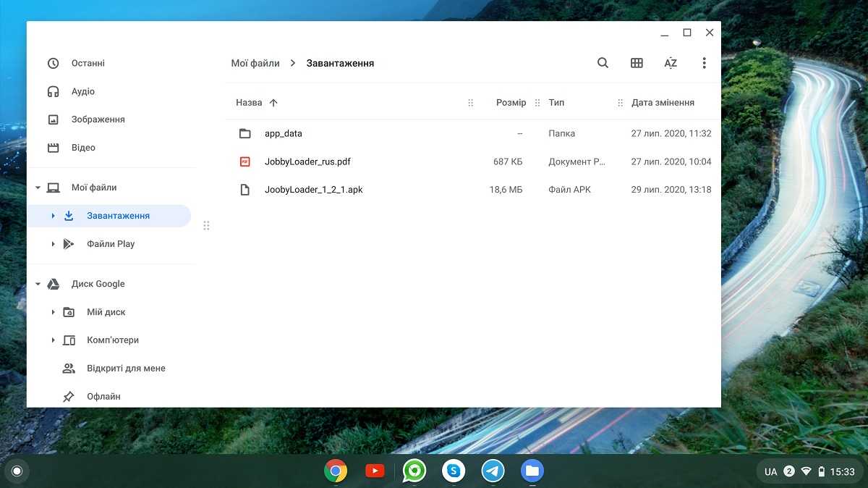868x488 pixels.
Task: Expand the Файли Play arrow
Action: click(53, 244)
